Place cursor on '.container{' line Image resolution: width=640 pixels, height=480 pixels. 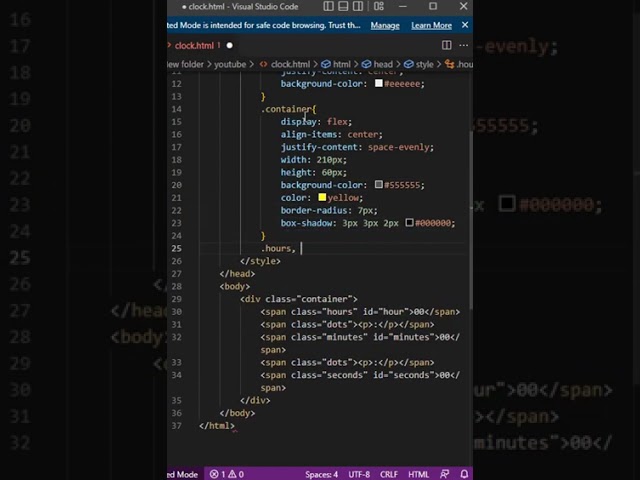(289, 109)
